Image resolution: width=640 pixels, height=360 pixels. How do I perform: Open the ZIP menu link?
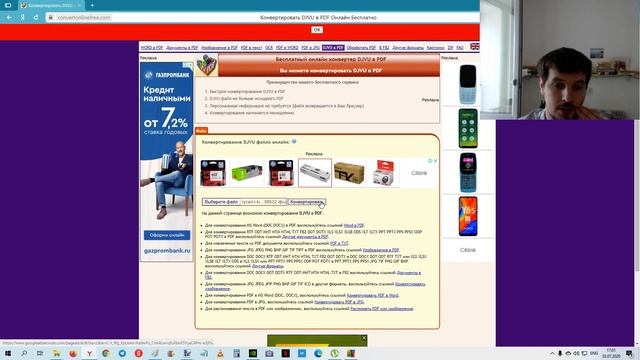[450, 48]
